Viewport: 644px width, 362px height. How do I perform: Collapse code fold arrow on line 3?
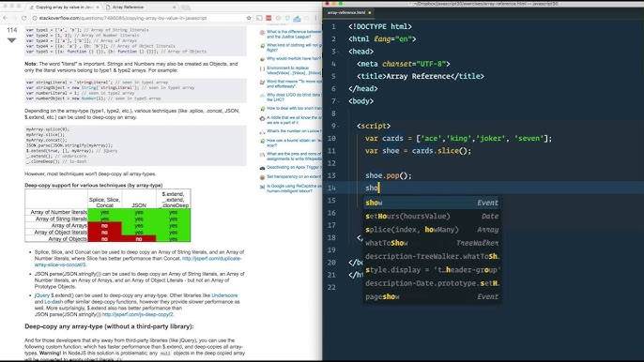339,52
